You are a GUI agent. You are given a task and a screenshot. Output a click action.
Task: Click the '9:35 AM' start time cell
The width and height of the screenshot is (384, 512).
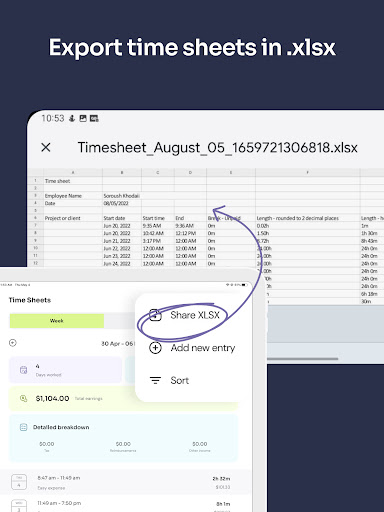coord(158,226)
